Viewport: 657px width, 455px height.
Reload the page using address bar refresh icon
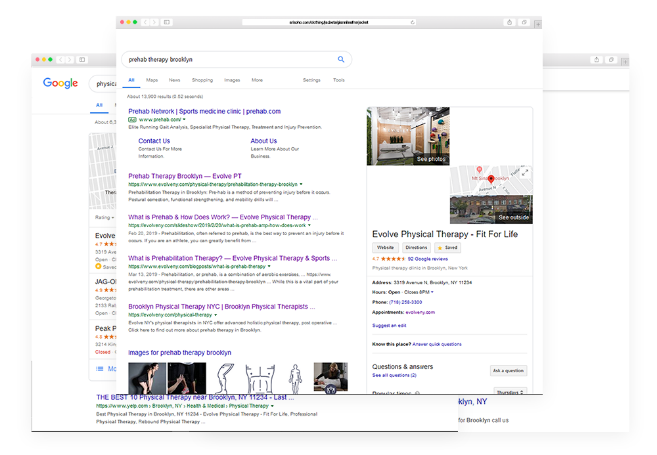tap(413, 22)
